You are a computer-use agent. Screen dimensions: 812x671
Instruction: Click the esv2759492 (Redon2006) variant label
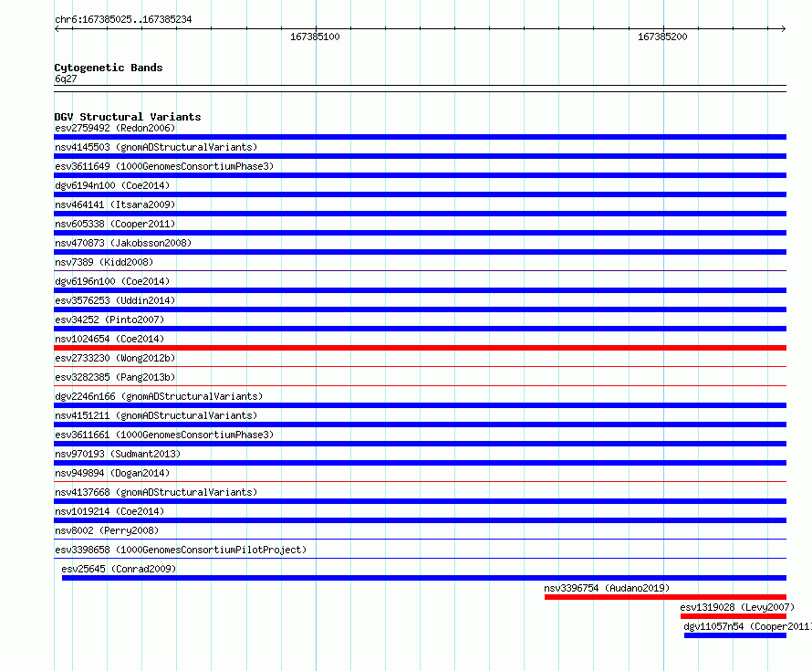click(x=115, y=128)
